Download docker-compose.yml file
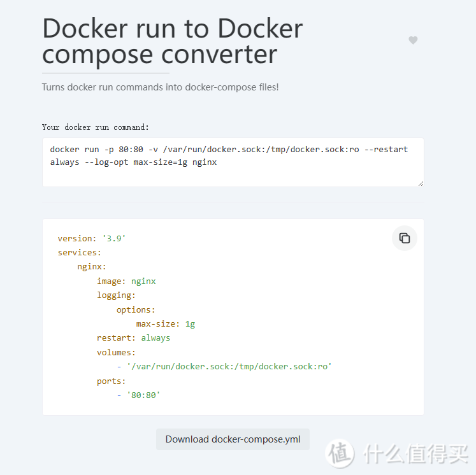476x475 pixels. tap(233, 439)
